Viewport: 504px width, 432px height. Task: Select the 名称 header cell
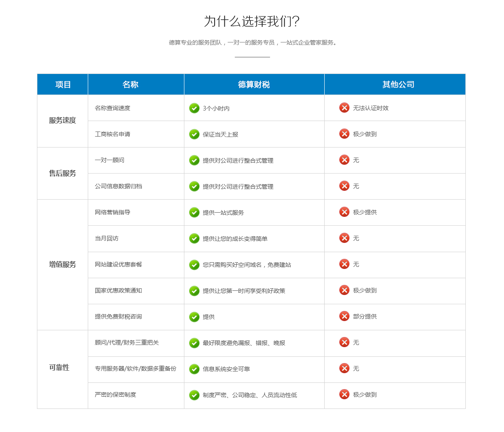point(130,84)
